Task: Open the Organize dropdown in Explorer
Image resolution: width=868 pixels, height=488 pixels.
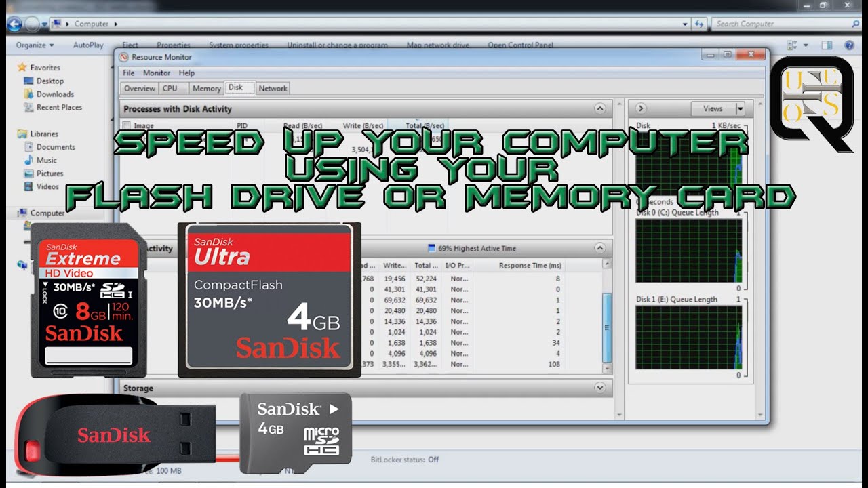Action: [x=35, y=45]
